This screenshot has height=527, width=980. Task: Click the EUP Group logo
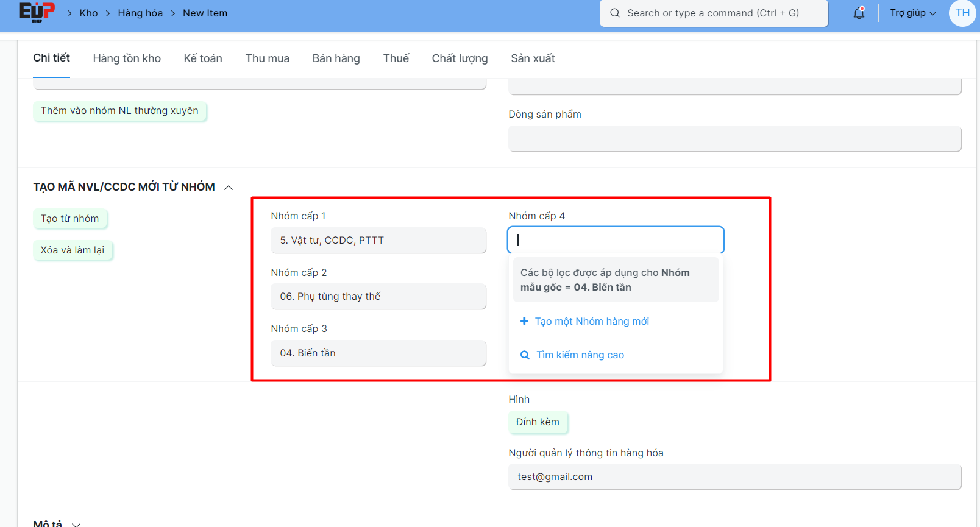click(x=37, y=12)
